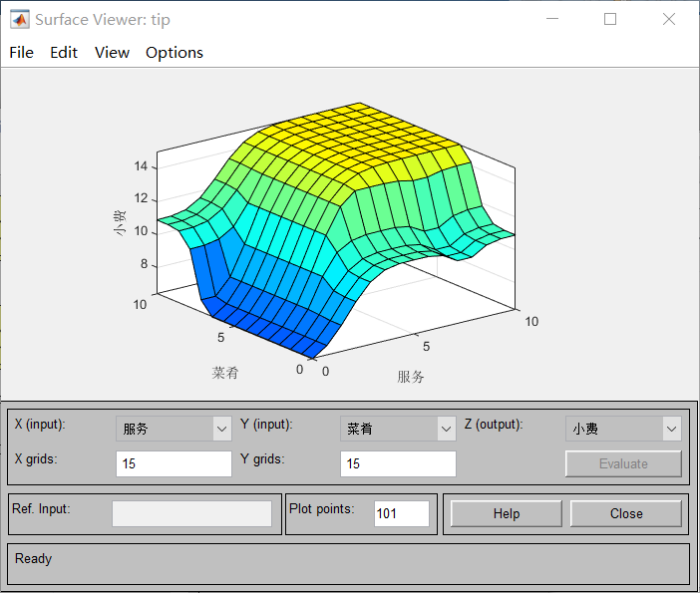
Task: Click the Y grids input field
Action: [398, 463]
